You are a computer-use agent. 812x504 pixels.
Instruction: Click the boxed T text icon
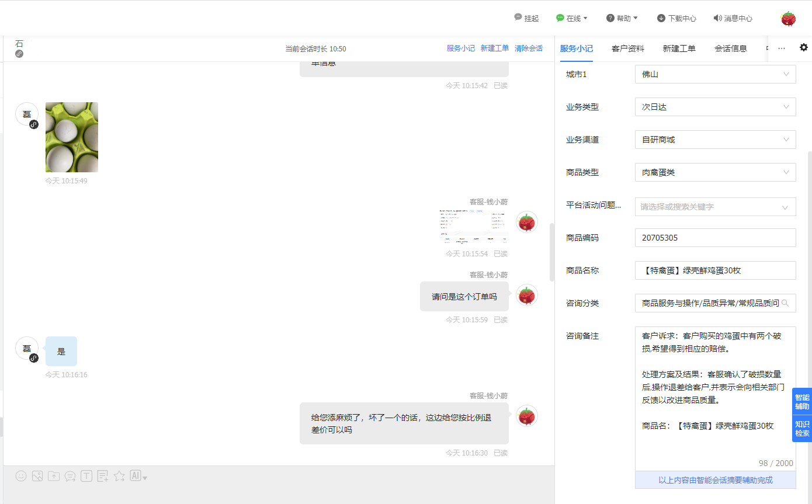(x=86, y=476)
